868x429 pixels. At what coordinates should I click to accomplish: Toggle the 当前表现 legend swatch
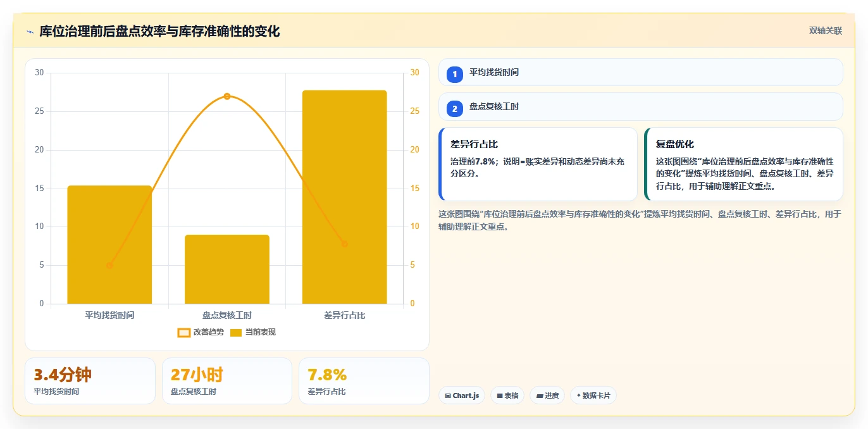tap(236, 332)
